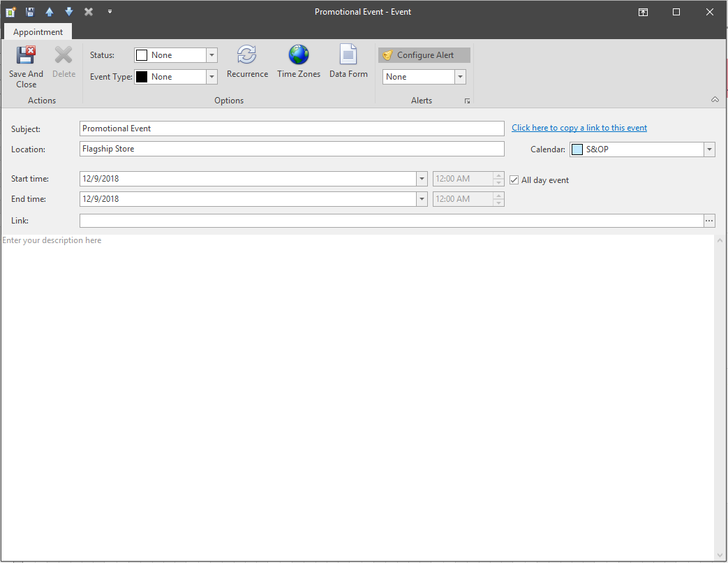
Task: Click the Start time 12:00 AM stepper
Action: coord(498,179)
